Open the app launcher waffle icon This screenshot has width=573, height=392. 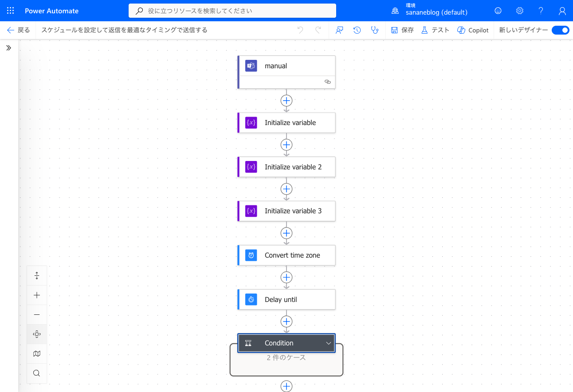11,11
